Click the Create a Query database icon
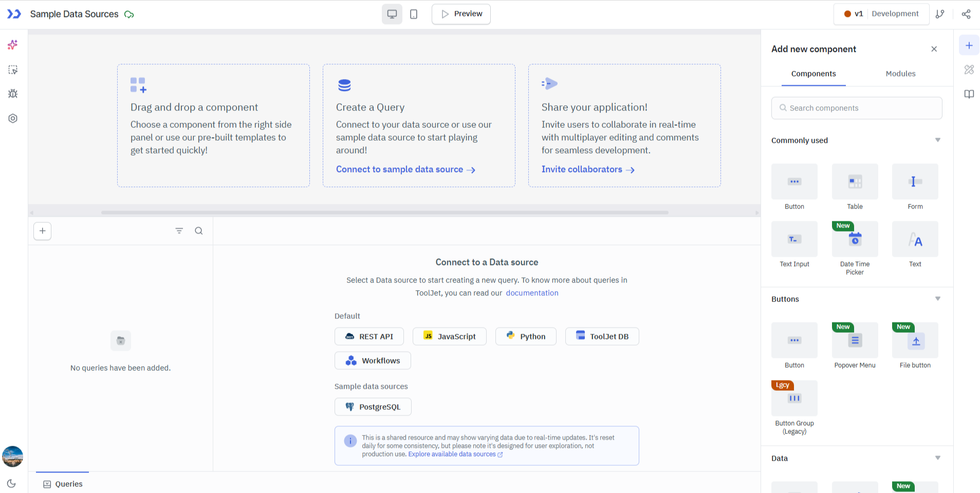 click(x=344, y=85)
